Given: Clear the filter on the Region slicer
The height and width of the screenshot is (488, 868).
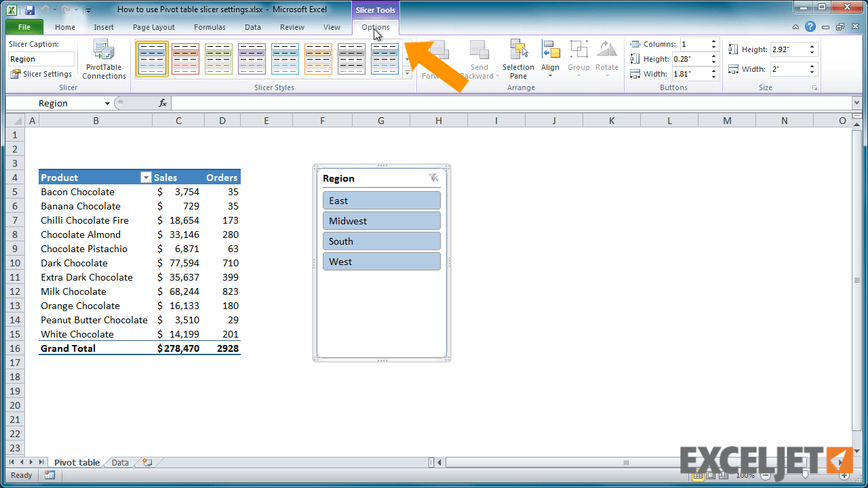Looking at the screenshot, I should pyautogui.click(x=433, y=178).
